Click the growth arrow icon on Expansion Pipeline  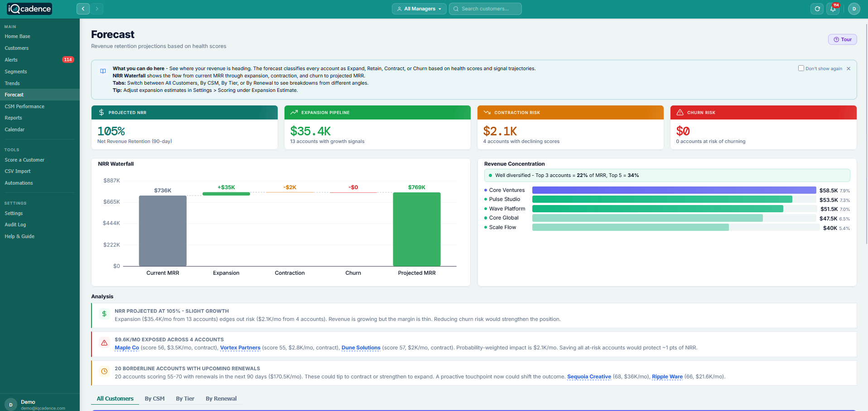294,112
